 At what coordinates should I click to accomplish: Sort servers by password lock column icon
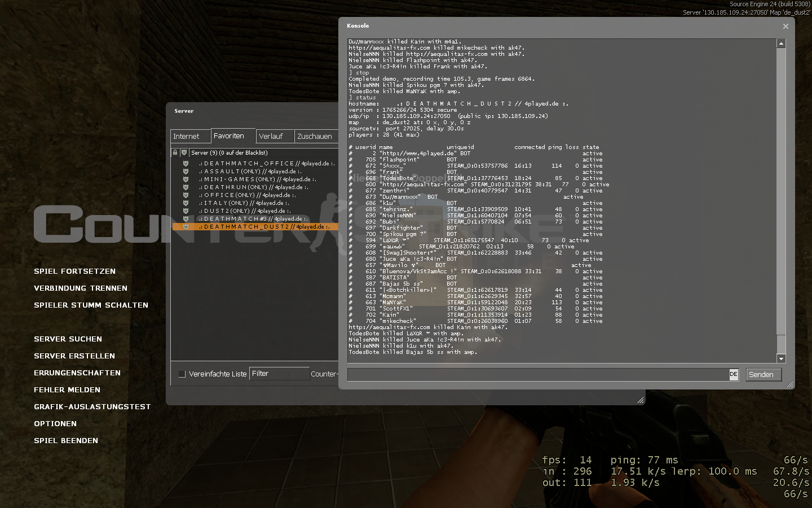pos(175,152)
